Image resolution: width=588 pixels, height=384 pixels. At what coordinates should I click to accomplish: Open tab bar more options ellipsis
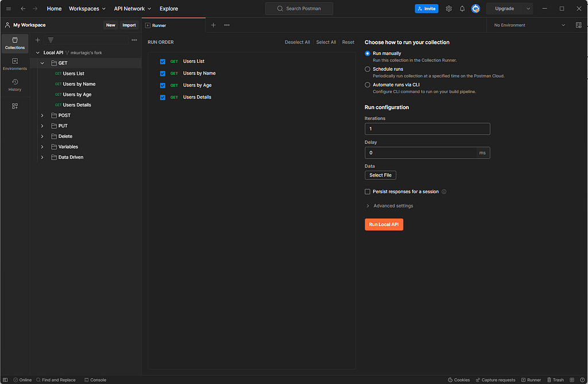[227, 25]
